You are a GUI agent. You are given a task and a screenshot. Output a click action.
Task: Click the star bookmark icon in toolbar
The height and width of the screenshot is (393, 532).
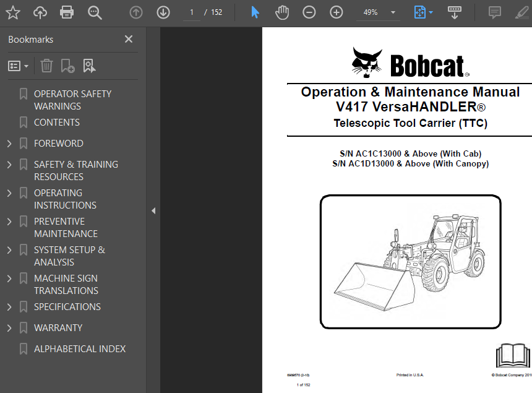click(13, 12)
